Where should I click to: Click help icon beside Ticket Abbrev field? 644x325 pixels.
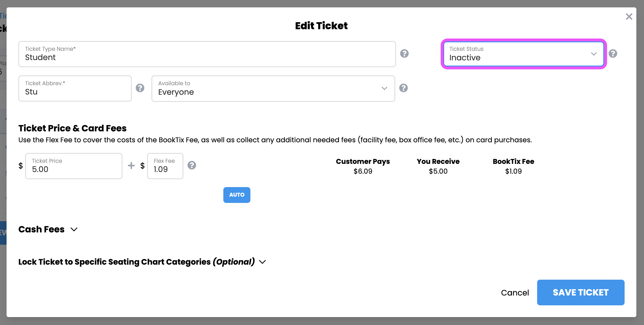pos(140,88)
